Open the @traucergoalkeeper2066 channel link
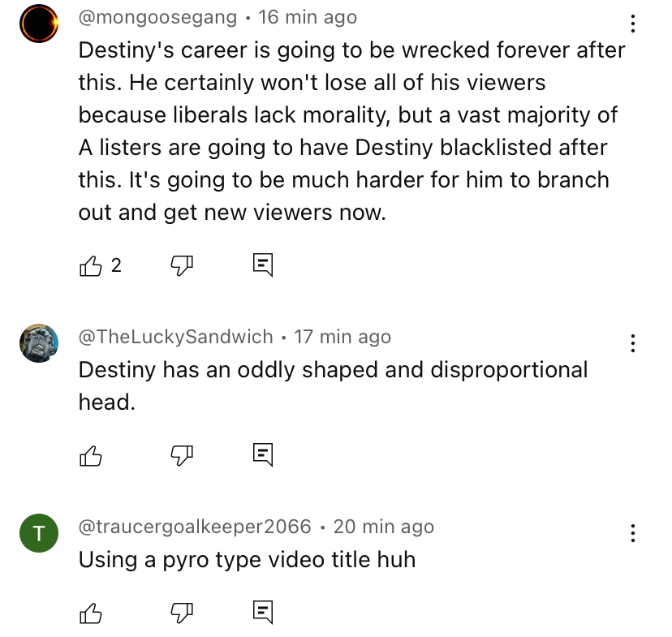This screenshot has height=637, width=672. 195,527
